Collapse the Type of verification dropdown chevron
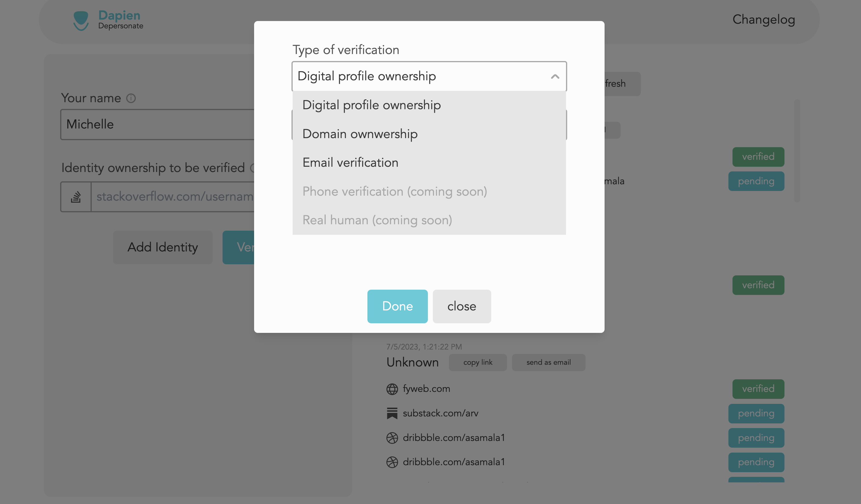The width and height of the screenshot is (861, 504). coord(555,77)
